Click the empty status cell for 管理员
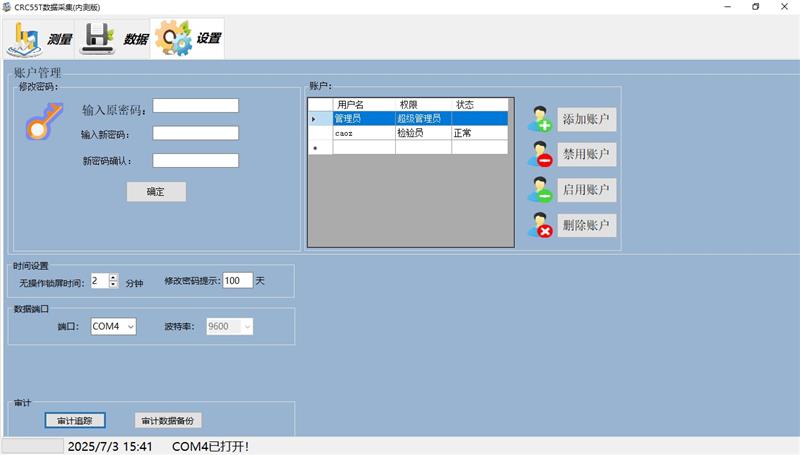The width and height of the screenshot is (800, 455). point(480,119)
